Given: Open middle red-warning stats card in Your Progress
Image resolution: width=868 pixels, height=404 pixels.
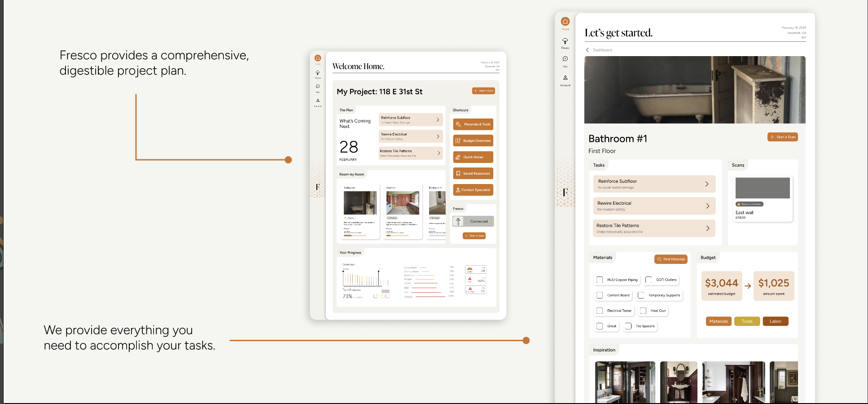Looking at the screenshot, I should [475, 280].
